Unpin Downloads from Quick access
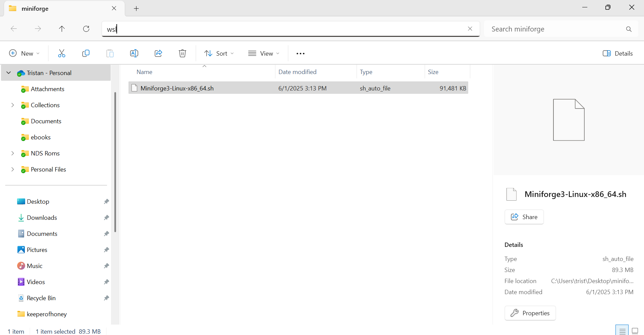 pos(106,218)
